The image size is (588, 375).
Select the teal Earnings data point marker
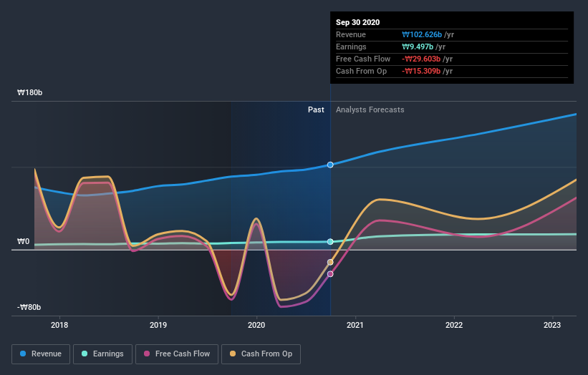click(x=330, y=242)
